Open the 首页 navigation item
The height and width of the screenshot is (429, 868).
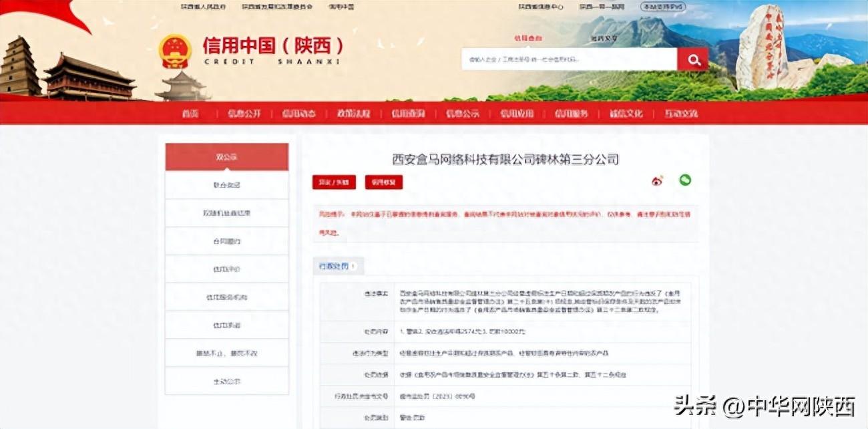[x=190, y=114]
